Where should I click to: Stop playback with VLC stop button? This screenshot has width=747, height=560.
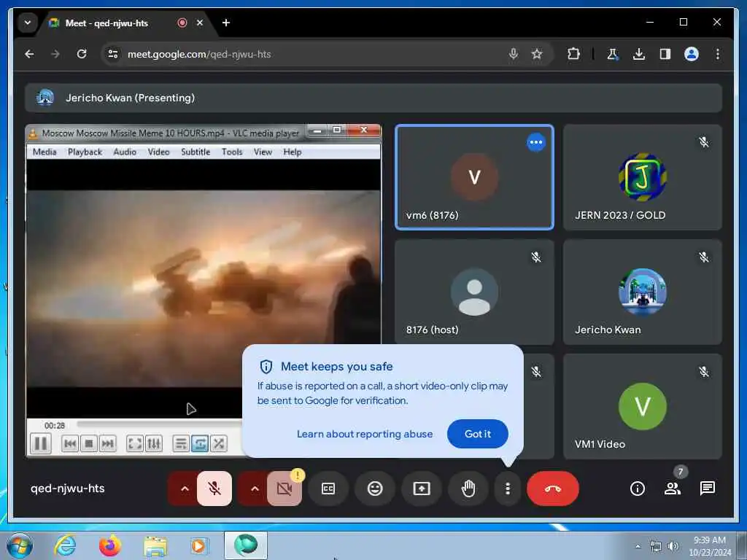88,444
